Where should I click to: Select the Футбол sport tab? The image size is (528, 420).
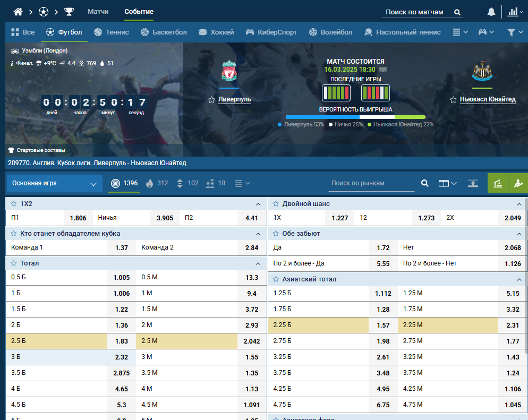[64, 32]
